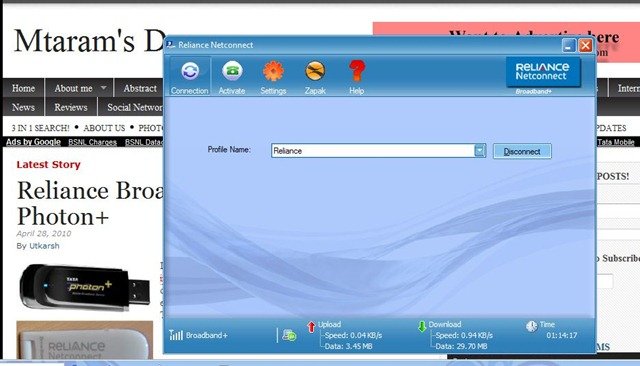Open Help via the red question mark
The width and height of the screenshot is (640, 366).
tap(357, 71)
